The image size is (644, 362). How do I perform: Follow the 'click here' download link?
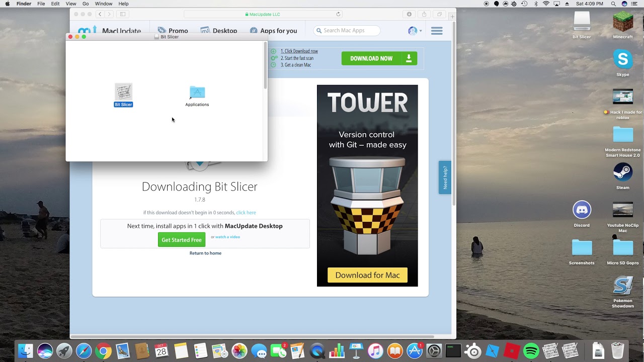click(x=246, y=213)
